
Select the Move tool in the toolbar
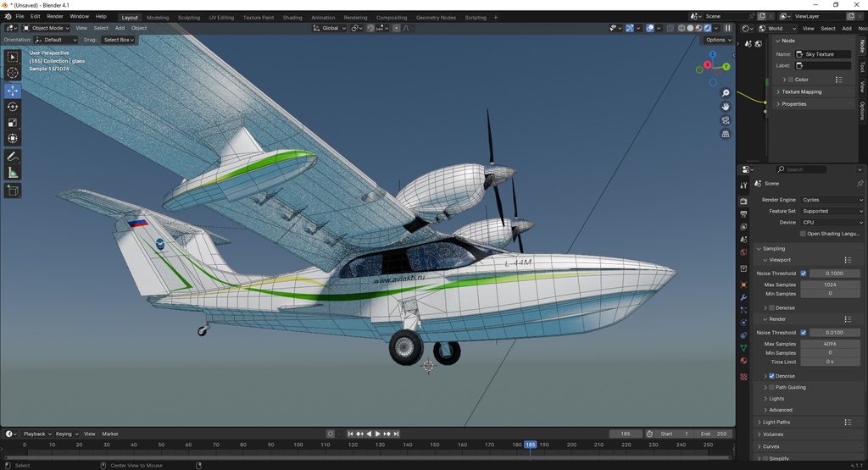pos(13,90)
